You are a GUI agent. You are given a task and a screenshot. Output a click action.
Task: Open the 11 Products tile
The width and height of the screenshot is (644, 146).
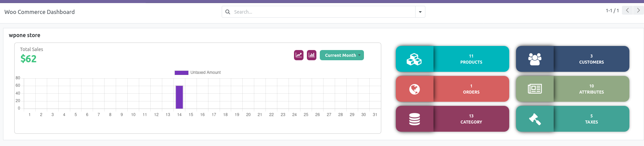pyautogui.click(x=471, y=59)
